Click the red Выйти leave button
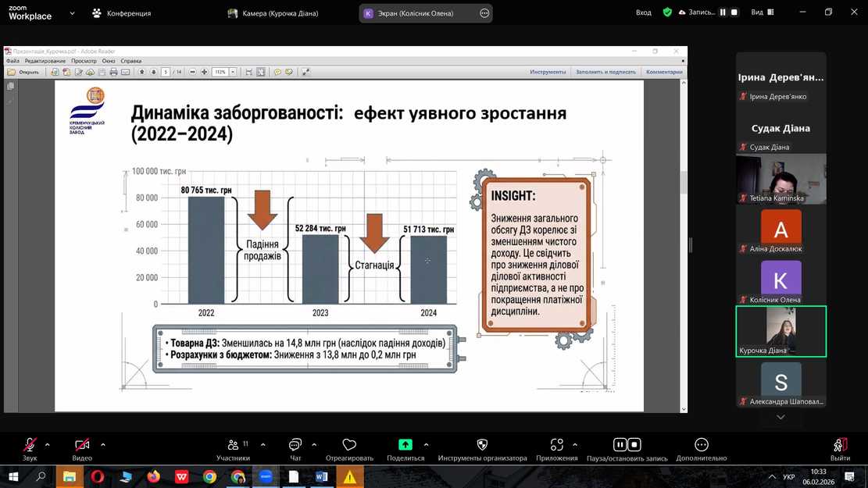Viewport: 868px width, 488px height. 841,445
